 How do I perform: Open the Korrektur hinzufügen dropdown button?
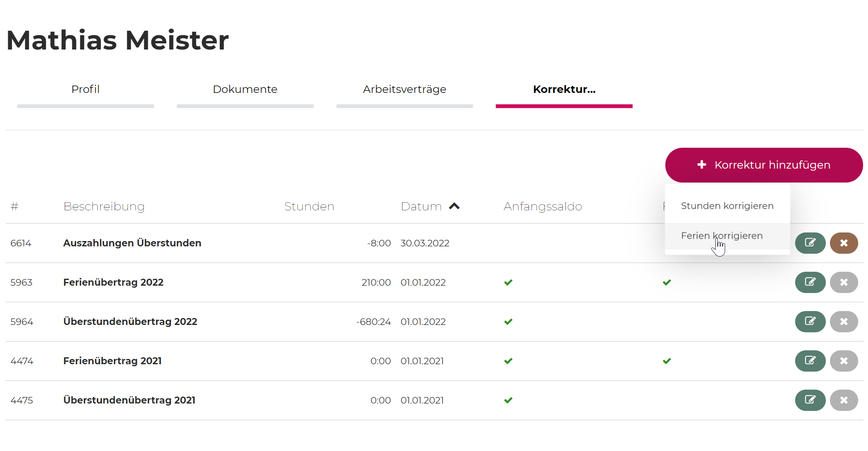pyautogui.click(x=764, y=165)
